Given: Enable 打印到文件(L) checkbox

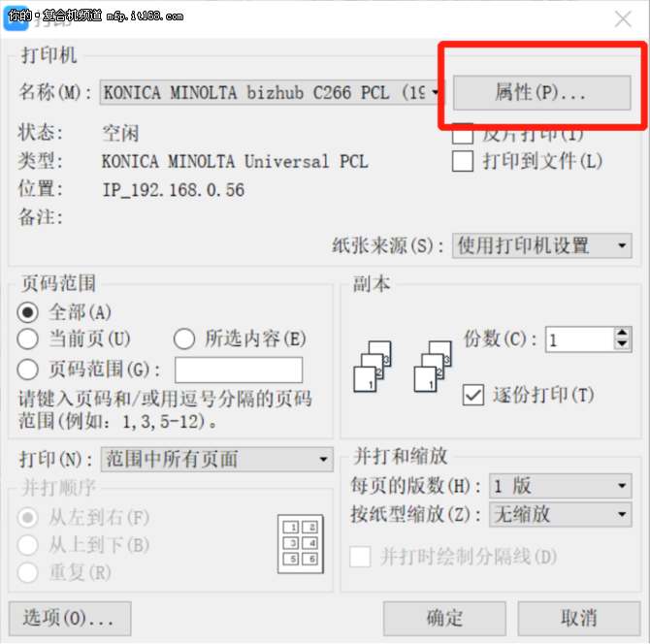Looking at the screenshot, I should coord(463,161).
